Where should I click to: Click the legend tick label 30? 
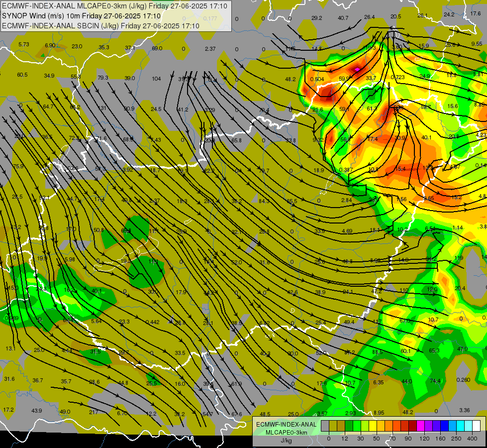click(360, 439)
